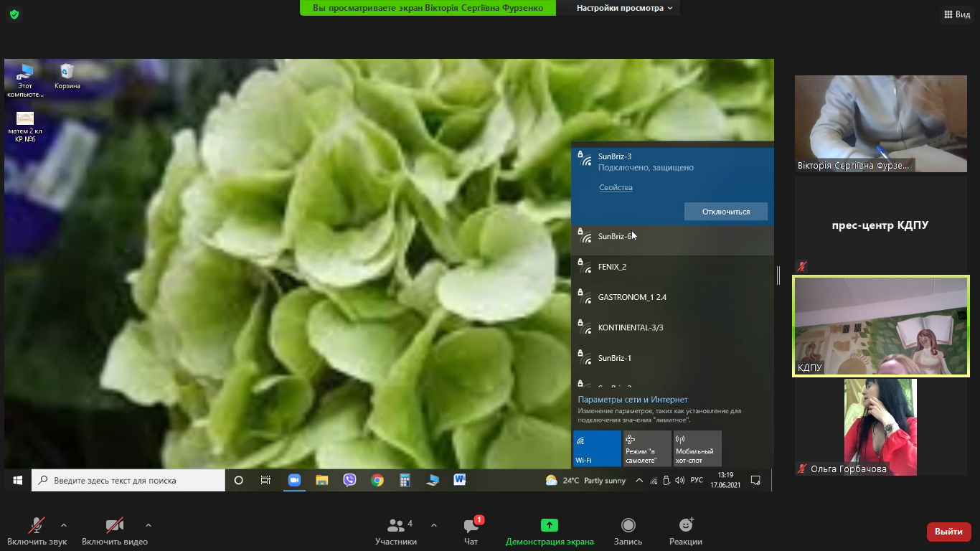Open Google Chrome from shared taskbar
The image size is (980, 551).
[x=377, y=481]
